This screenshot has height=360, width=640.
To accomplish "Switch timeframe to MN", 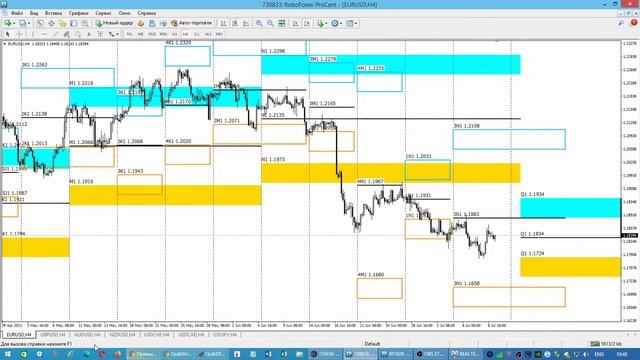I will point(219,34).
